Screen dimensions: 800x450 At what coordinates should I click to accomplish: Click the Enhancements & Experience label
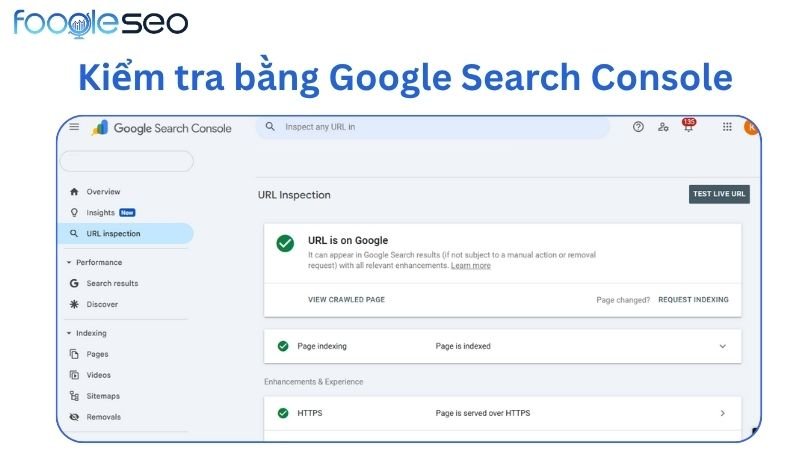(x=314, y=382)
